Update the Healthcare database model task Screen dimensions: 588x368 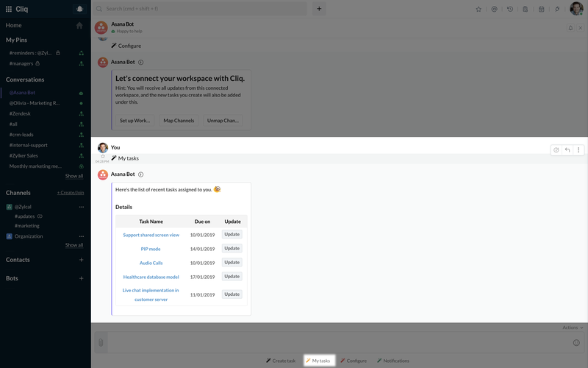tap(232, 277)
